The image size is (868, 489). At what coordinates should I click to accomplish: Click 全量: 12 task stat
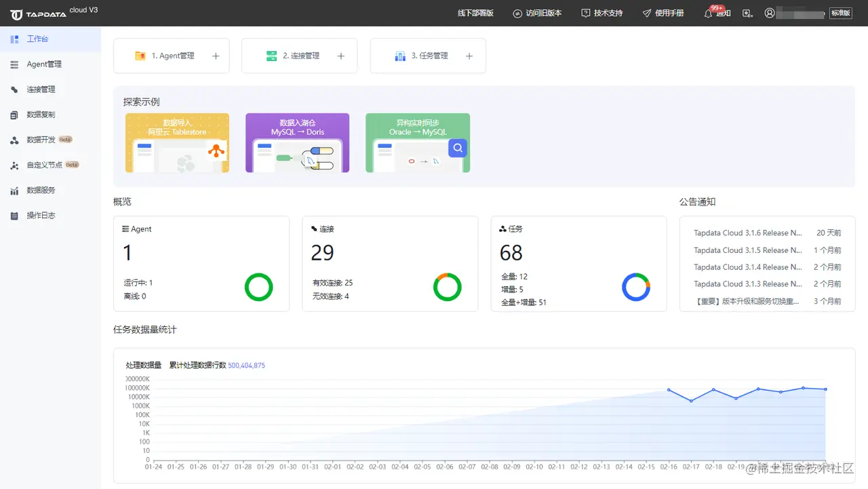(x=514, y=277)
